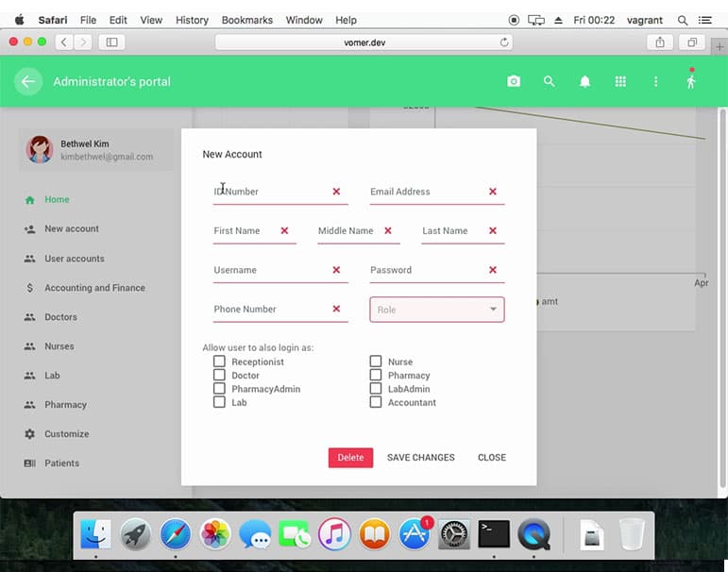
Task: Clear the ID Number field X icon
Action: 336,192
